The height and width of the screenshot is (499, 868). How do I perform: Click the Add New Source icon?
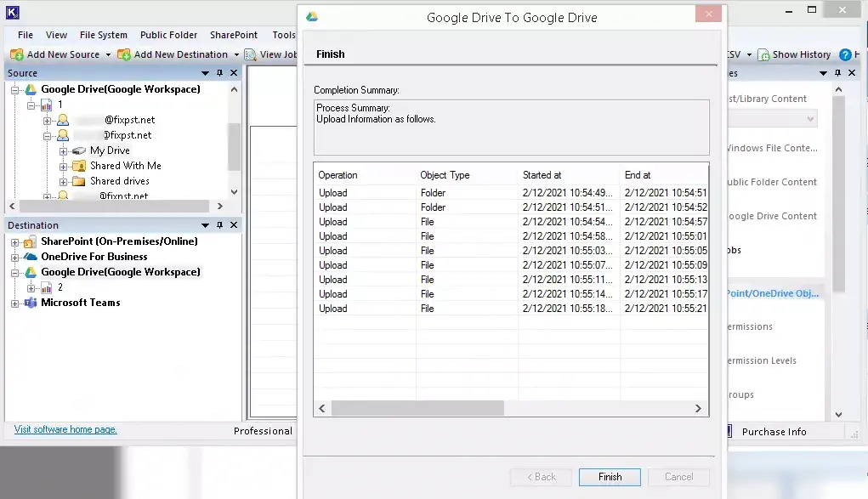coord(17,54)
